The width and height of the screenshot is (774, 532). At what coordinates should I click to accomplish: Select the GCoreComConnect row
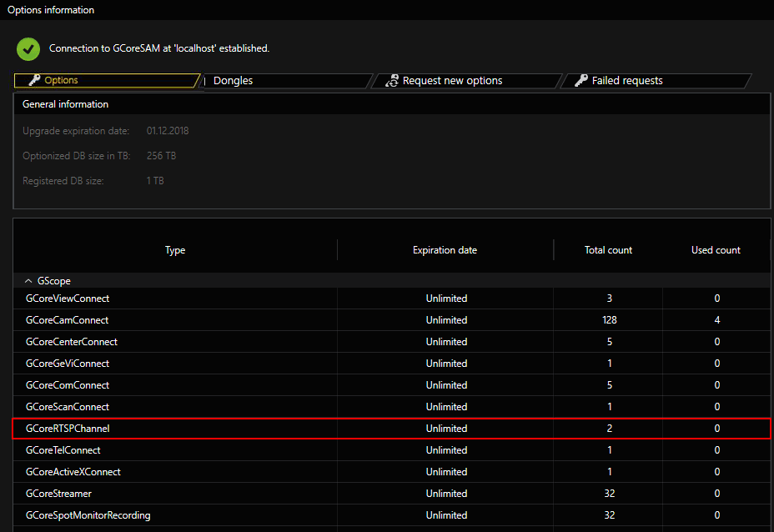tap(391, 385)
